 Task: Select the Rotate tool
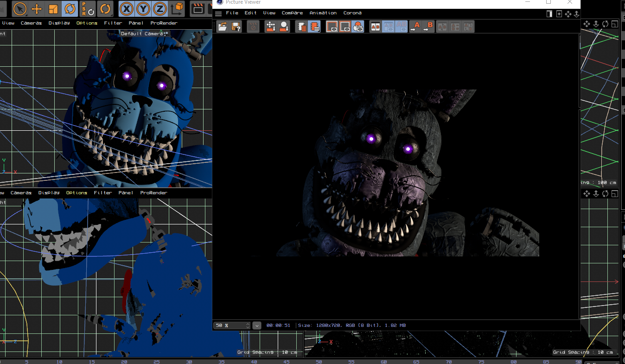coord(70,9)
